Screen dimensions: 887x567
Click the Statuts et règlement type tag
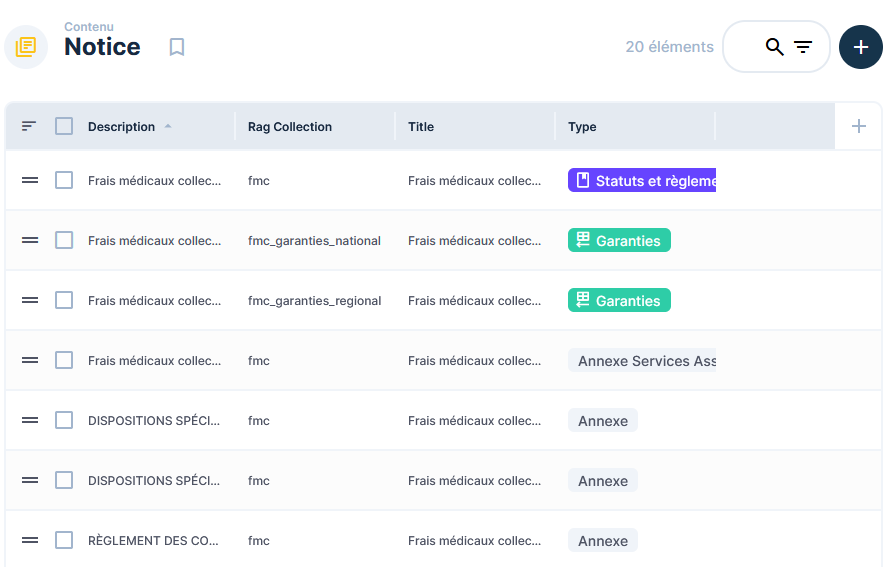point(642,181)
